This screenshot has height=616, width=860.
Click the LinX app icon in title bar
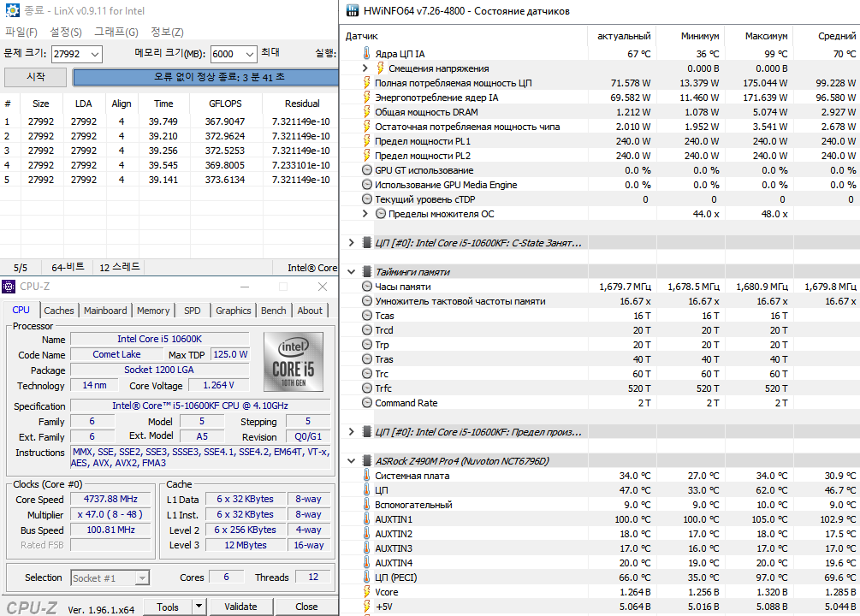coord(12,10)
